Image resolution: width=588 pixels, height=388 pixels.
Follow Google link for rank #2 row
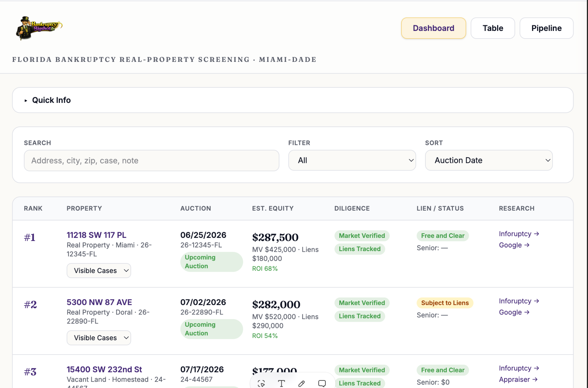point(514,312)
